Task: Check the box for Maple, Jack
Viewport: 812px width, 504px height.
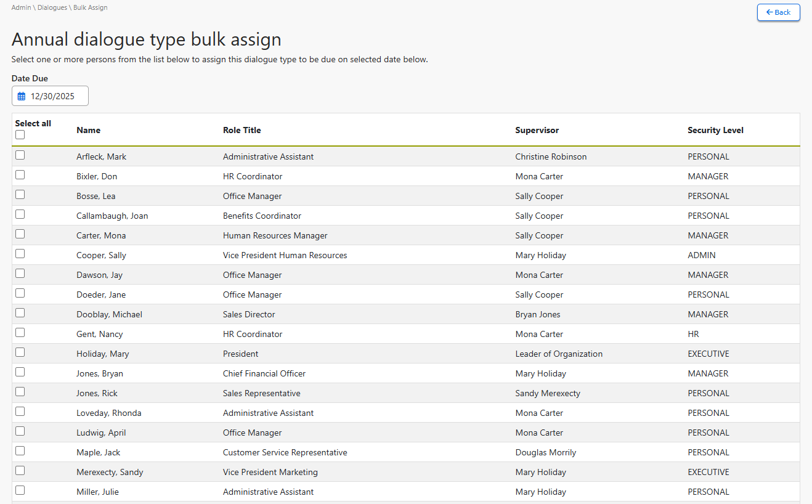Action: click(x=20, y=451)
